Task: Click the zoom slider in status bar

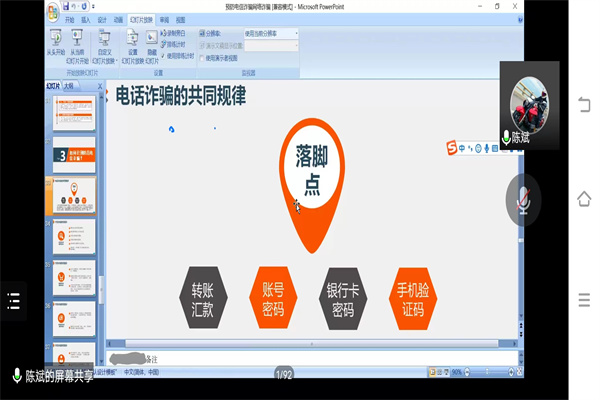Action: (487, 371)
